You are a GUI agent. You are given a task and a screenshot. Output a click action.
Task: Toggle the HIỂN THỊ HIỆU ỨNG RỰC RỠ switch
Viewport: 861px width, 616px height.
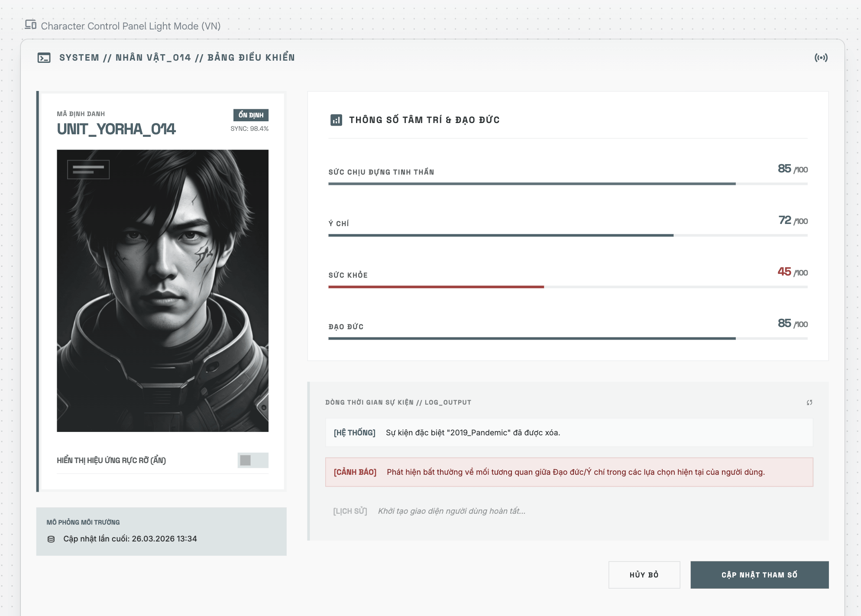[x=253, y=460]
